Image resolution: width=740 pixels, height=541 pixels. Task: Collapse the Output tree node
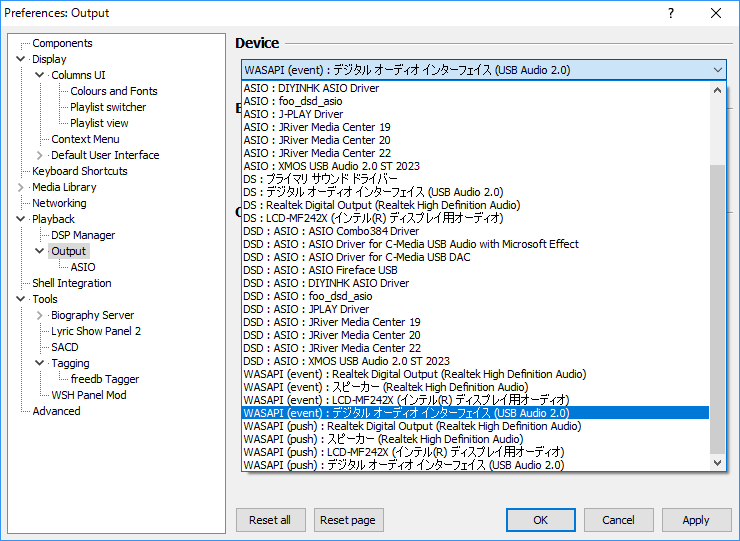click(40, 251)
